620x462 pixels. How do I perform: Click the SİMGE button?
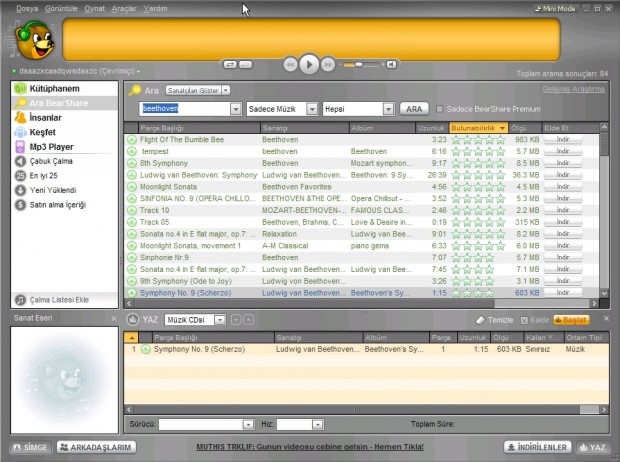tap(30, 447)
